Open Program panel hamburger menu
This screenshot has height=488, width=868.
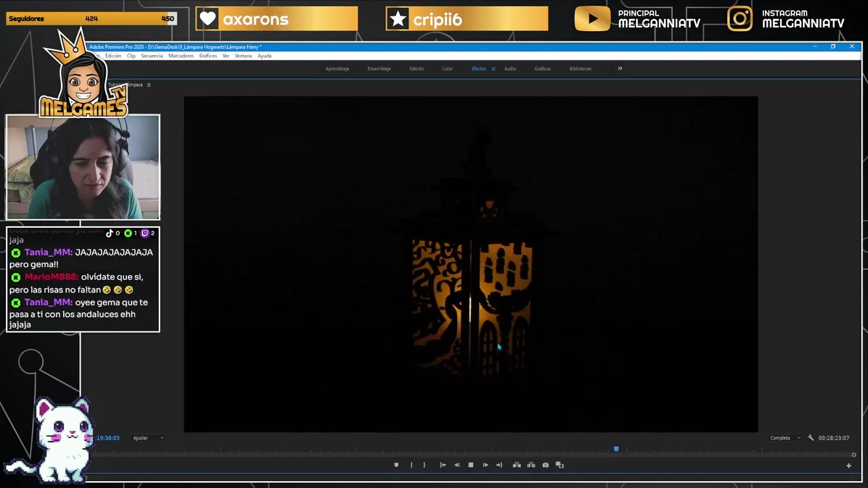pos(149,85)
